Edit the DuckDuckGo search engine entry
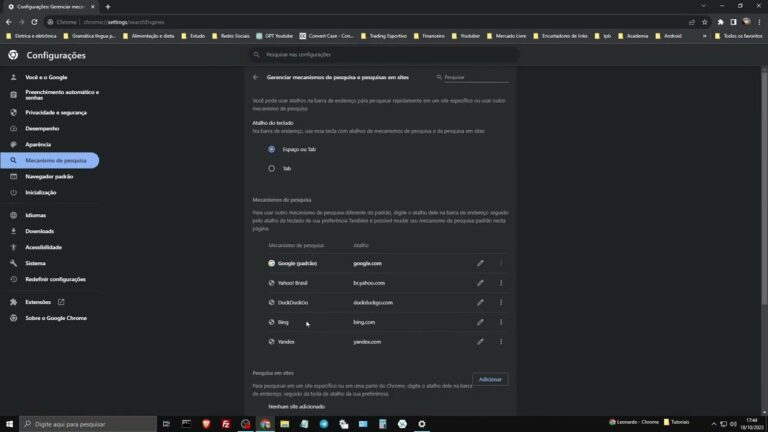Image resolution: width=768 pixels, height=432 pixels. [x=480, y=303]
